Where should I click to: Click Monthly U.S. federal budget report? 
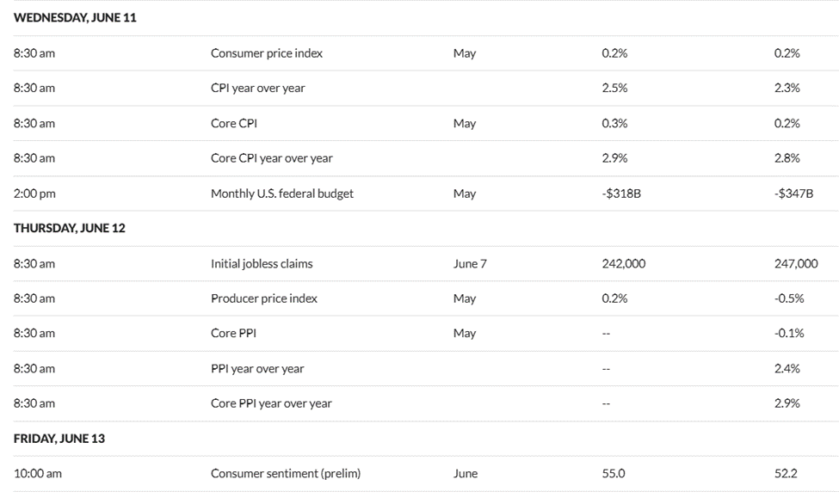[x=282, y=194]
